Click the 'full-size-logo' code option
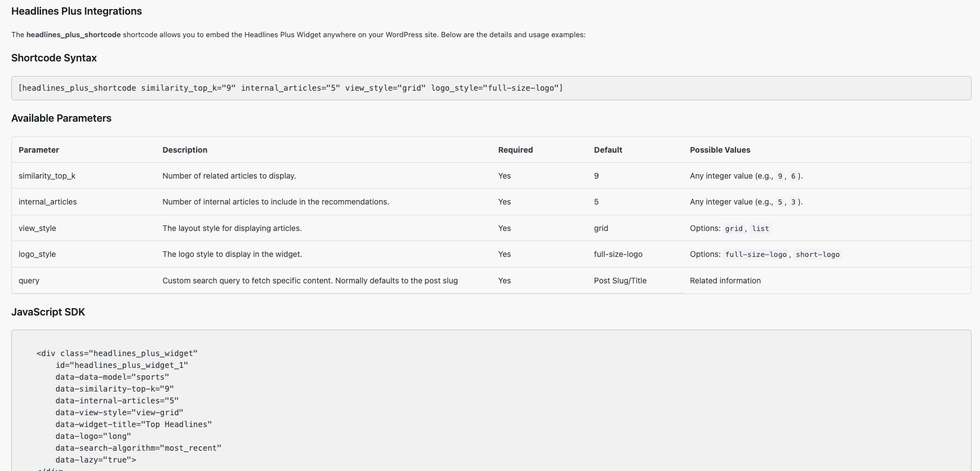The height and width of the screenshot is (471, 980). coord(756,255)
